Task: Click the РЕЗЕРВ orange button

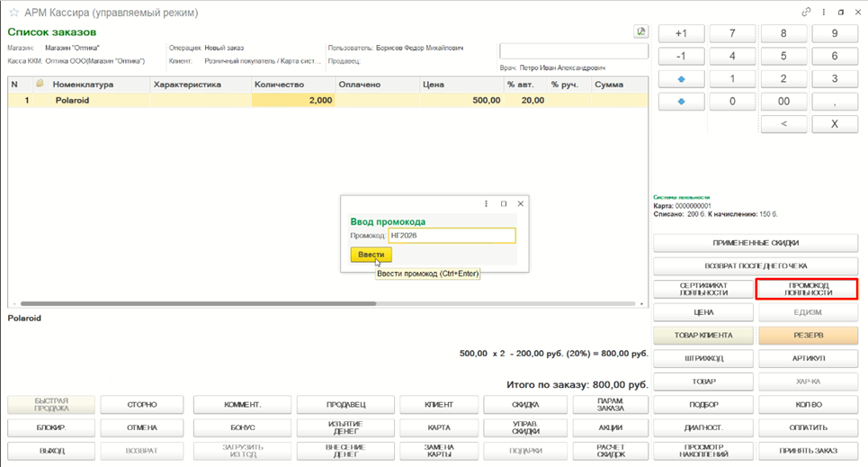Action: tap(809, 335)
